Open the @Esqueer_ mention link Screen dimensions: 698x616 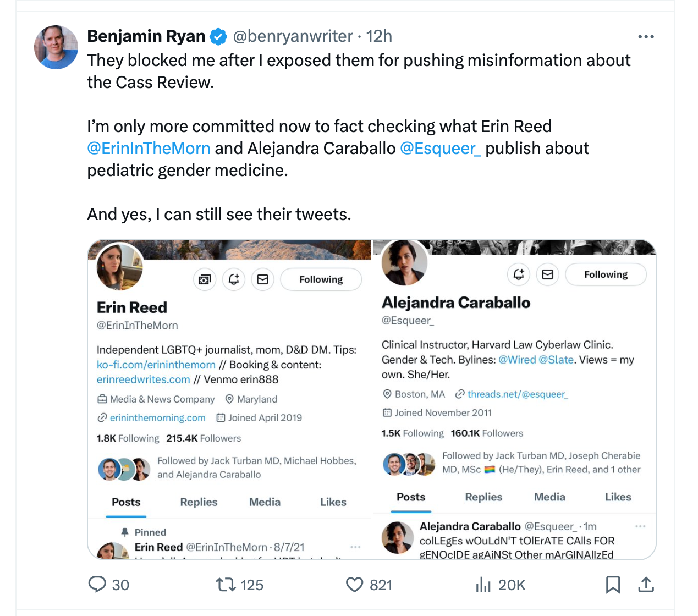440,148
